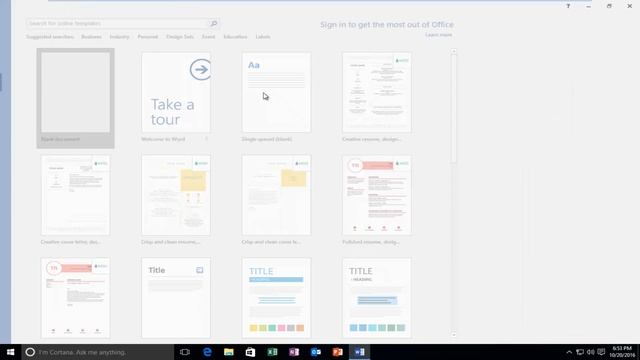Screen dimensions: 640x360
Task: Pin the Welcome to Word template
Action: [x=206, y=139]
